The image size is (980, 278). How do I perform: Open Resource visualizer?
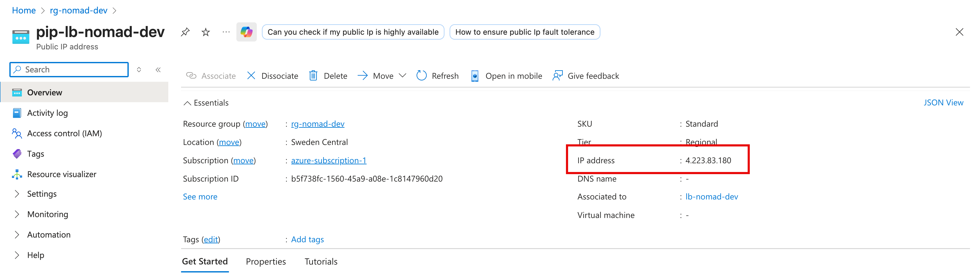point(62,174)
